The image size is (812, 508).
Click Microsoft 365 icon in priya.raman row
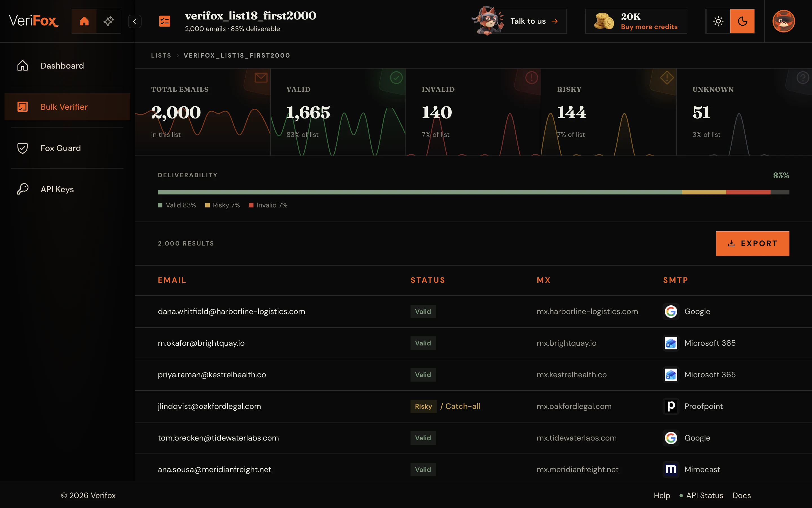[x=671, y=375]
